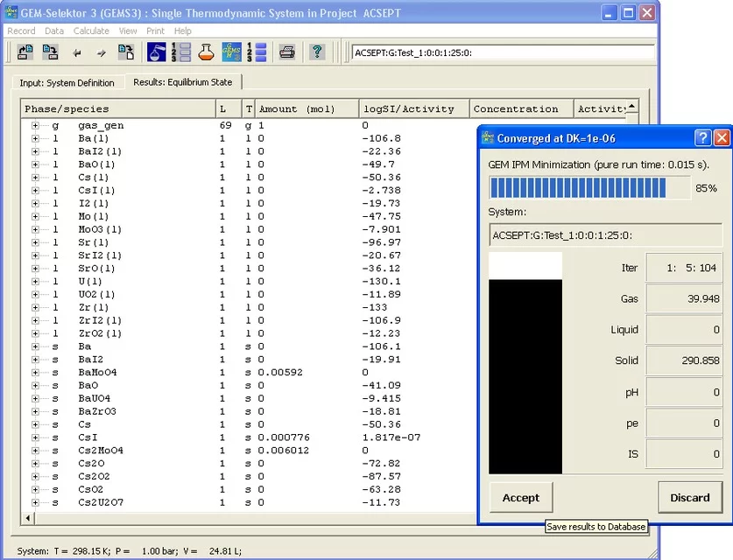The height and width of the screenshot is (560, 733).
Task: Click the Amount (mol) column header
Action: pos(307,108)
